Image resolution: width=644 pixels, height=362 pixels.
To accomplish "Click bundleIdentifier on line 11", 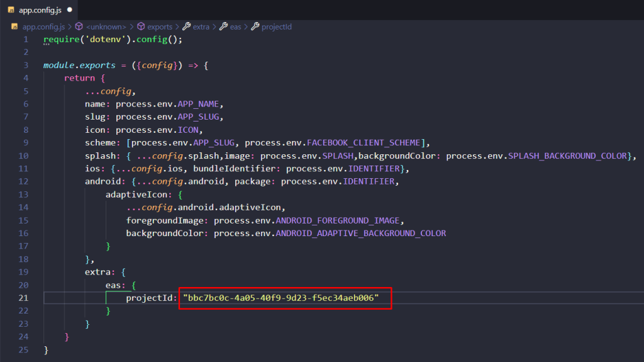I will point(235,169).
